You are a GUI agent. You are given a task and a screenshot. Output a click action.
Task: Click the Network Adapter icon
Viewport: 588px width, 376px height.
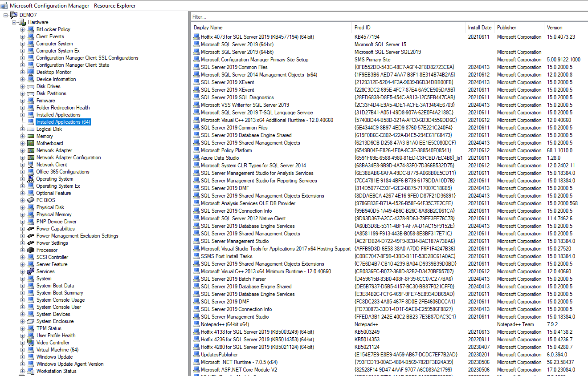click(31, 150)
